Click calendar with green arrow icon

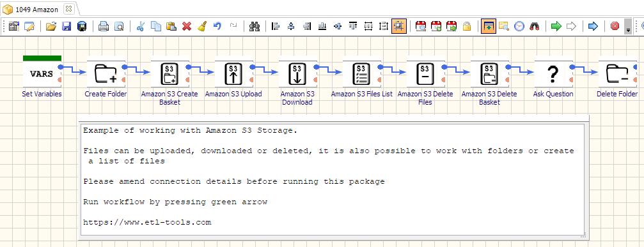(x=452, y=27)
